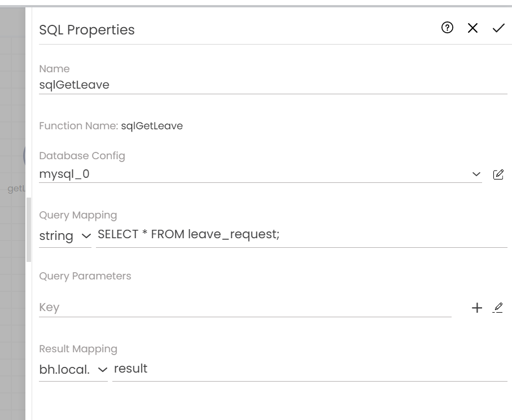Click the Name field containing sqlGetLeave
512x420 pixels.
(x=273, y=85)
